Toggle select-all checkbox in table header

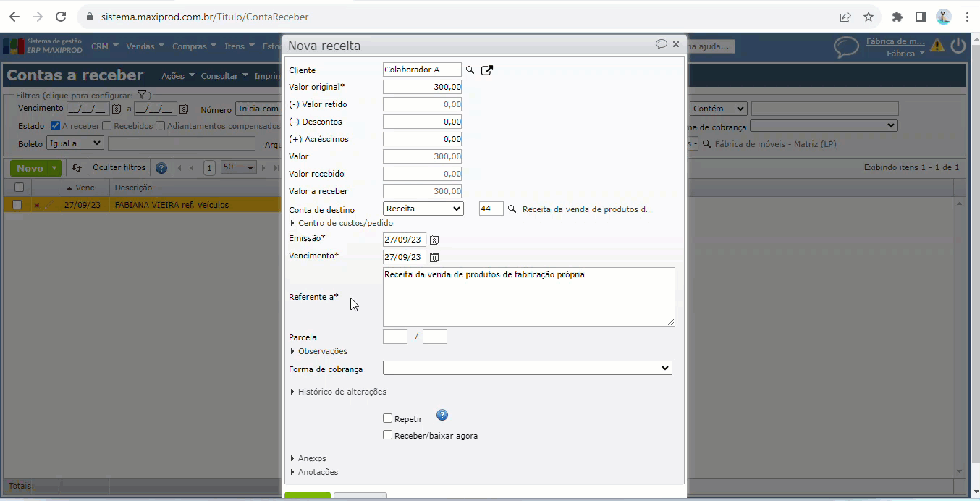[x=19, y=188]
